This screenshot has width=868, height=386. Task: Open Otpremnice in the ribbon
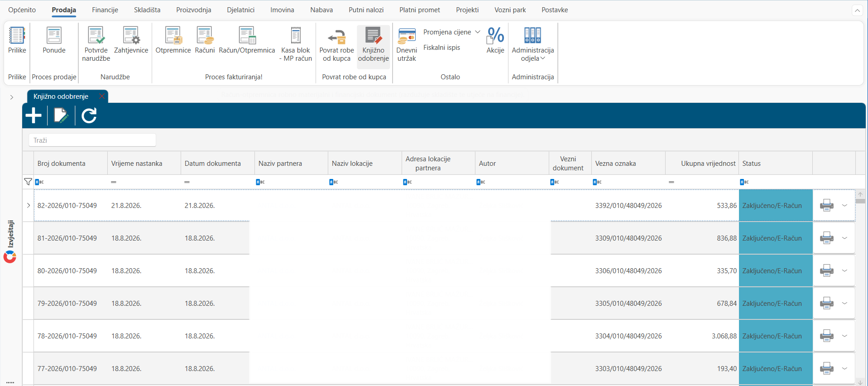pos(173,40)
